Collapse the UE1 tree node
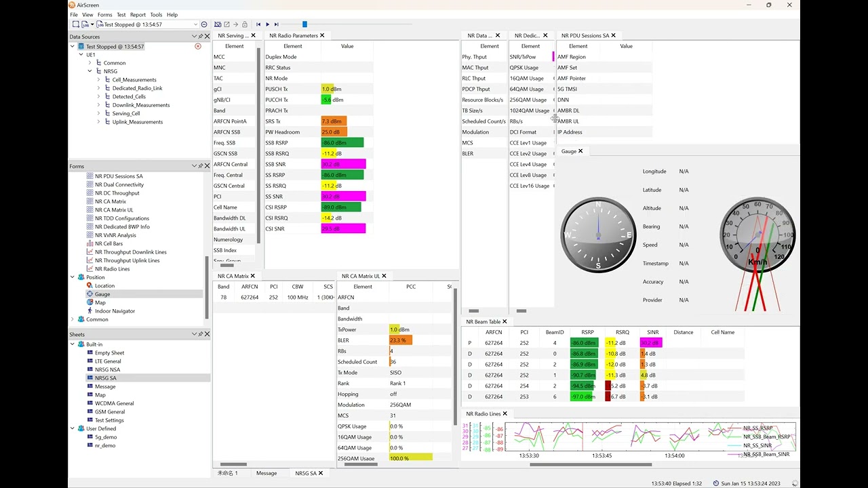This screenshot has width=868, height=488. (81, 55)
